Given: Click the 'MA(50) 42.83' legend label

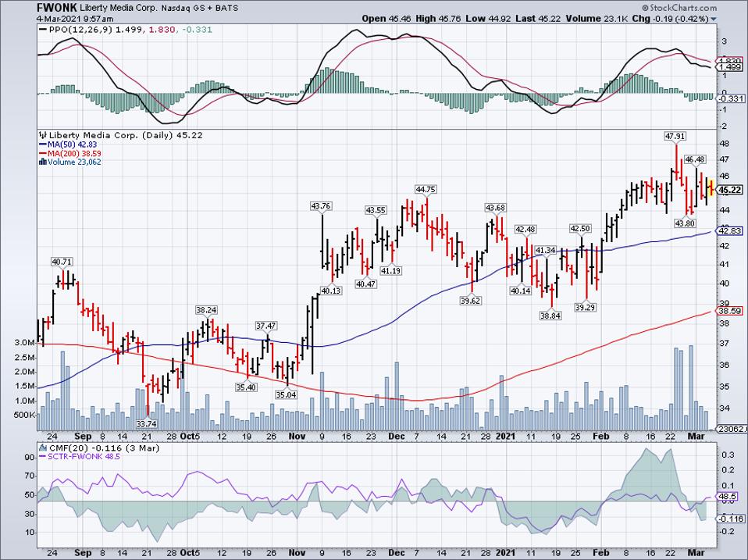Looking at the screenshot, I should (x=72, y=144).
